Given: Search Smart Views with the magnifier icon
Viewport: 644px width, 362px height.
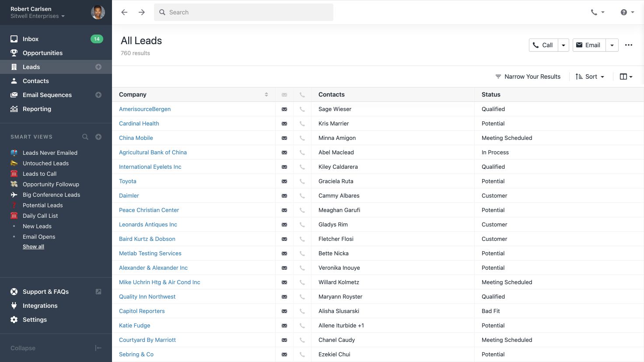Looking at the screenshot, I should (x=85, y=136).
